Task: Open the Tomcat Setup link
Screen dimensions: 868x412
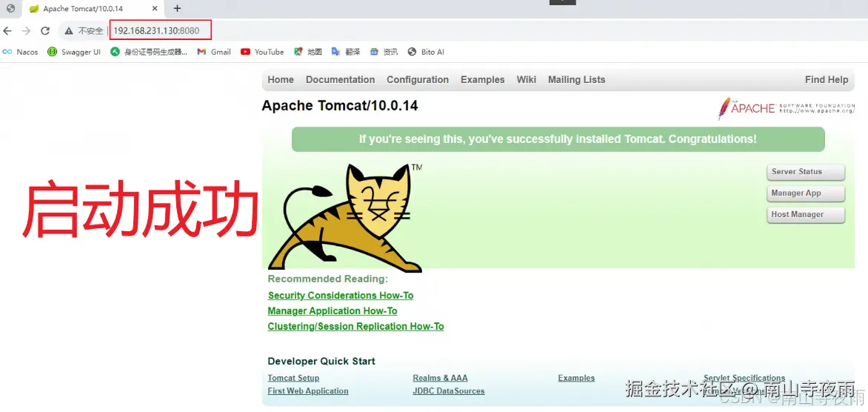Action: point(293,378)
